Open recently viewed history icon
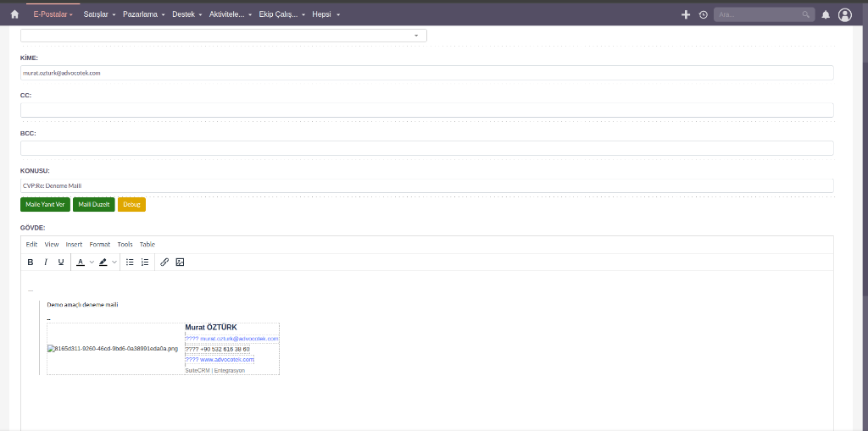This screenshot has height=431, width=868. pos(703,15)
